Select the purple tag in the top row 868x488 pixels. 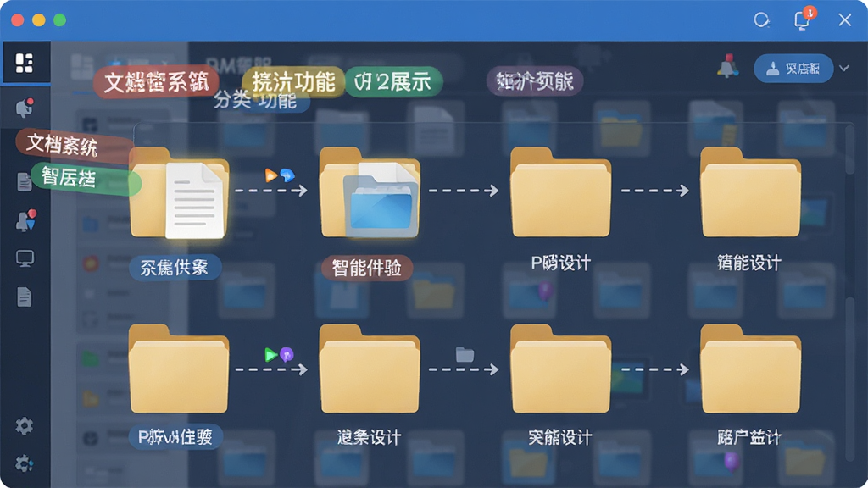tap(534, 81)
